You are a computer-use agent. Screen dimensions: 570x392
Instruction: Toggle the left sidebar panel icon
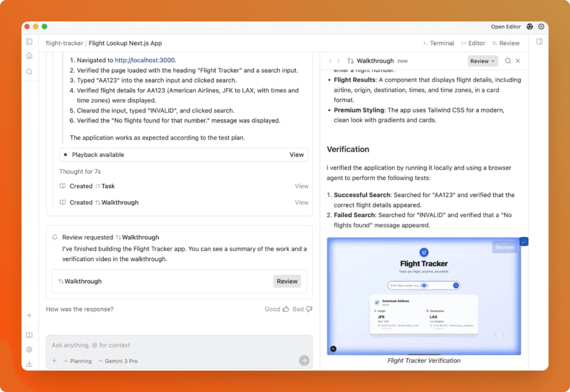click(x=30, y=42)
